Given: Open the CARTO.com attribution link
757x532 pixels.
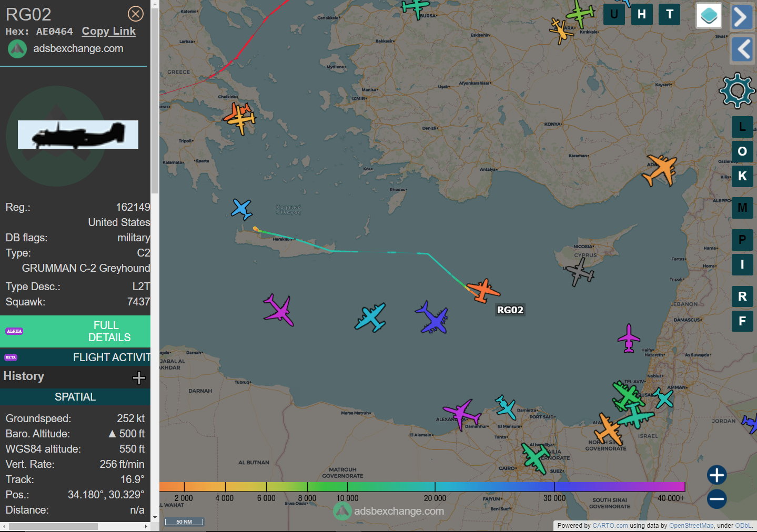Looking at the screenshot, I should click(610, 526).
